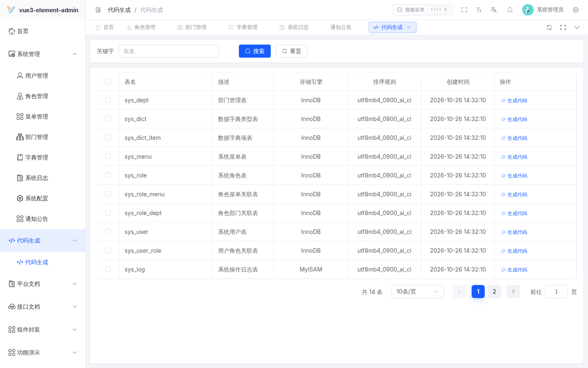Expand the 组件封装 menu group

[43, 330]
